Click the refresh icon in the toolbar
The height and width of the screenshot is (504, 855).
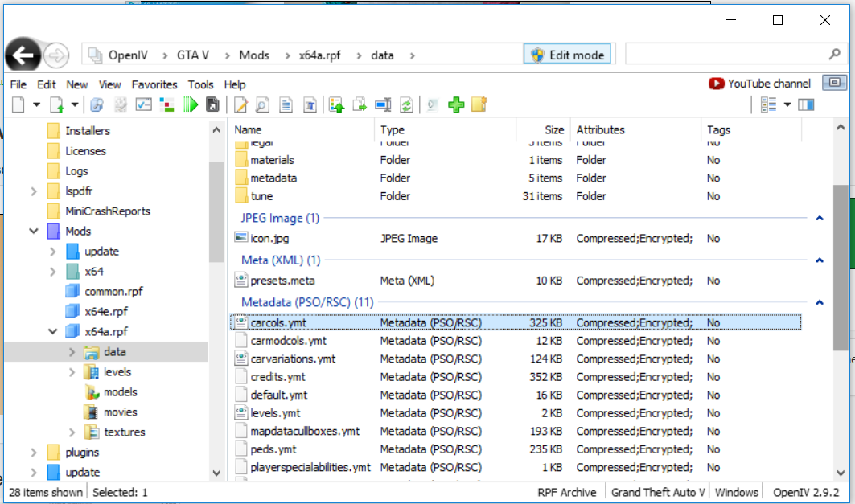(x=406, y=104)
